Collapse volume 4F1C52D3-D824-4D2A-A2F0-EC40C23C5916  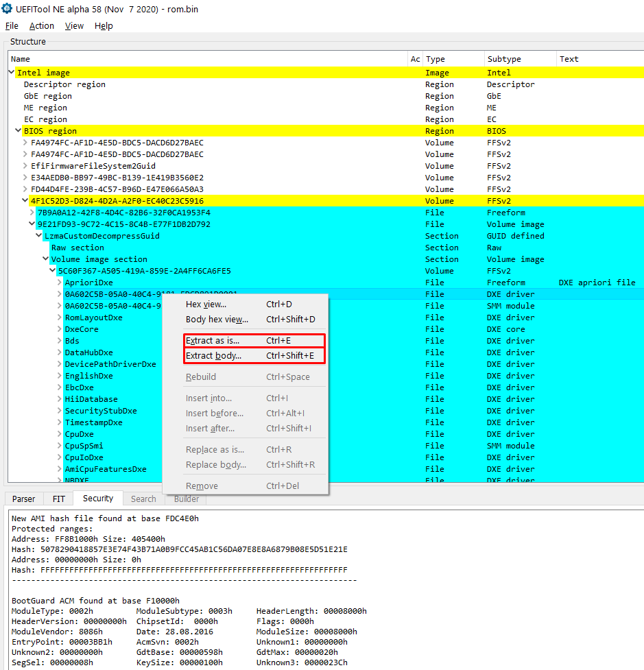pos(25,200)
